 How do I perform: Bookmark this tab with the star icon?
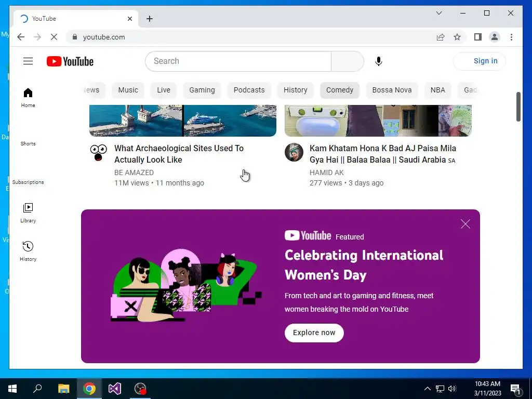[457, 37]
